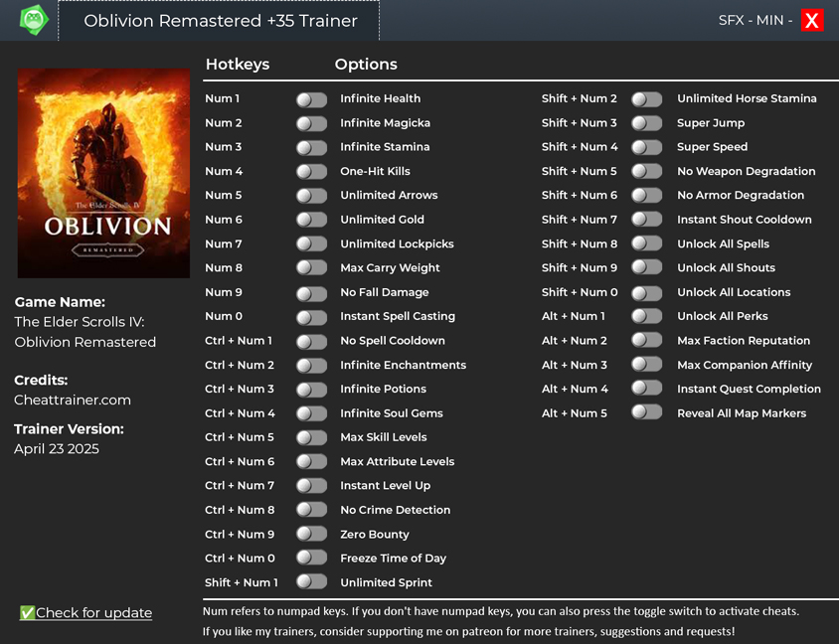Toggle Instant Level Up cheat
Screen dimensions: 839x644
[x=311, y=486]
